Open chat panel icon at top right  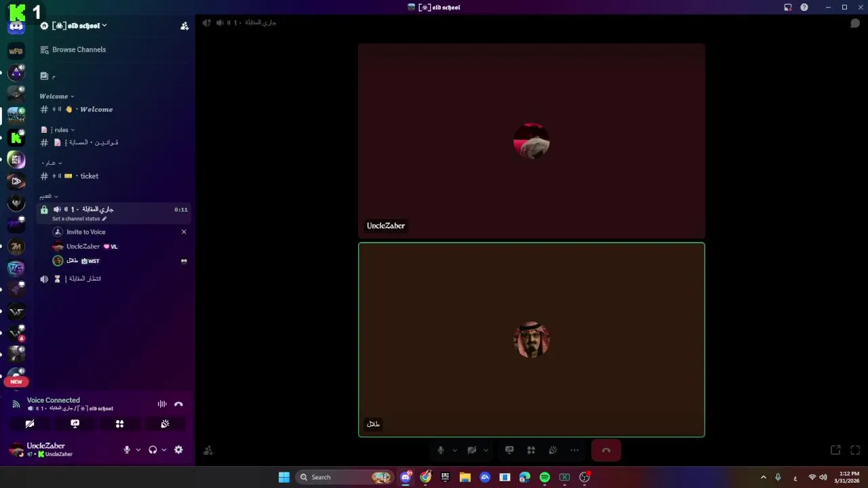[x=855, y=23]
